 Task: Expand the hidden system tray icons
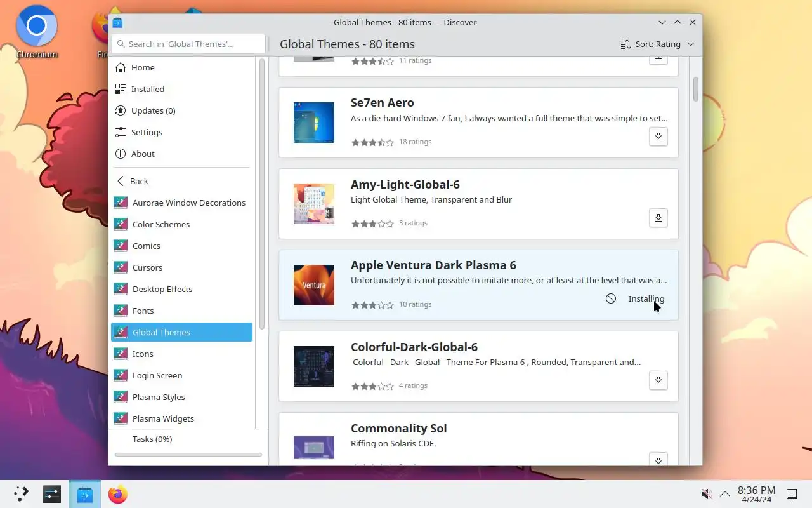click(x=725, y=494)
